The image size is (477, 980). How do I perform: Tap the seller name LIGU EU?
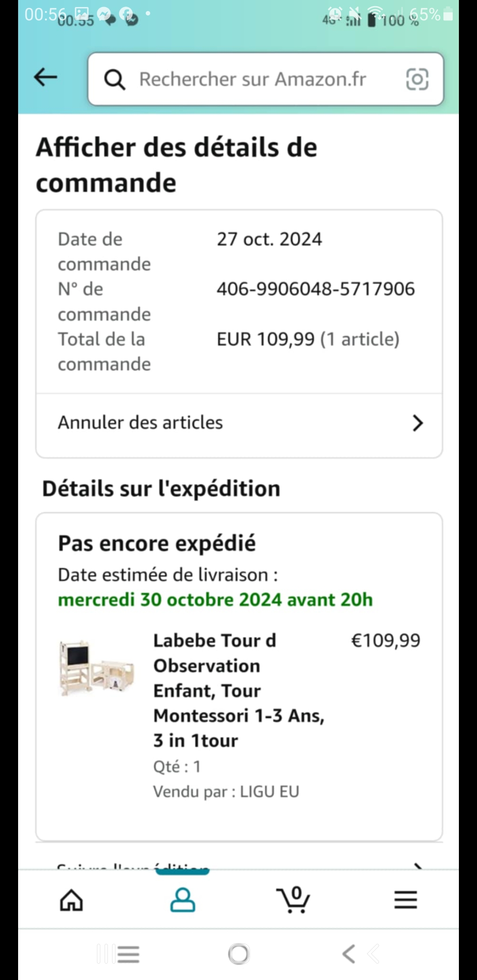269,792
